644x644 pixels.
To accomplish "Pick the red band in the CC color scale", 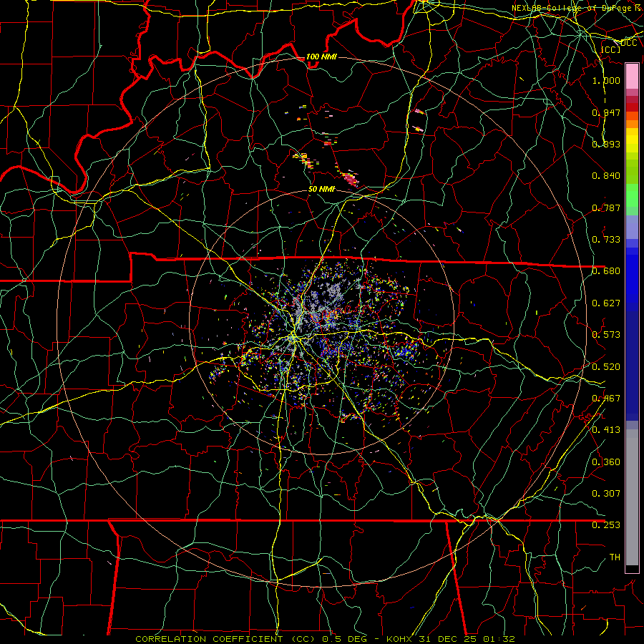I will 632,107.
